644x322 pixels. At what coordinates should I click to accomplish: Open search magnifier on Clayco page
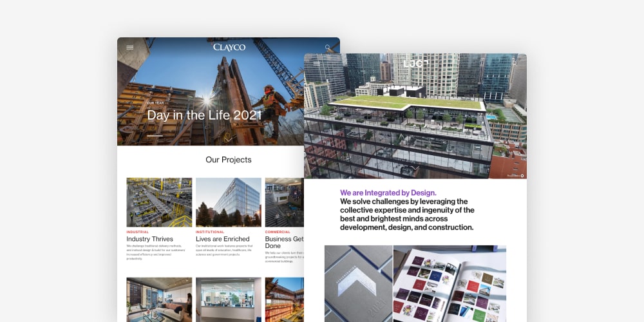click(328, 47)
